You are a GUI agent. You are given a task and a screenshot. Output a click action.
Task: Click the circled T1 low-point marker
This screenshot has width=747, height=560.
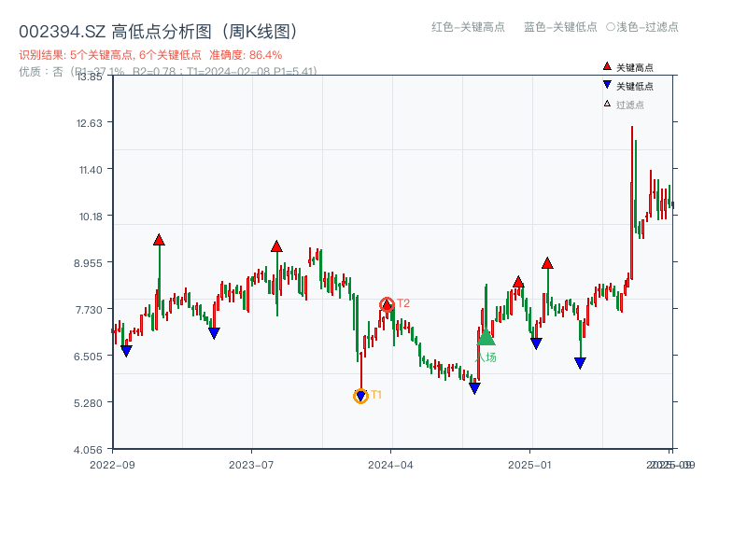(x=359, y=398)
